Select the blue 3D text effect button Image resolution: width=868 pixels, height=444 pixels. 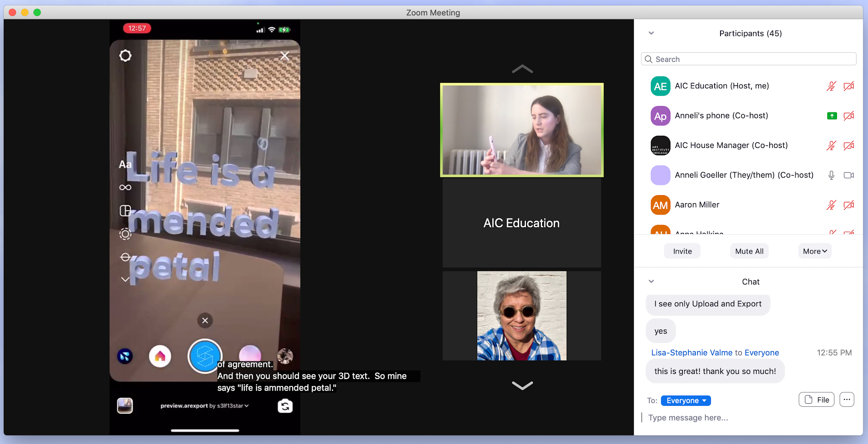205,356
